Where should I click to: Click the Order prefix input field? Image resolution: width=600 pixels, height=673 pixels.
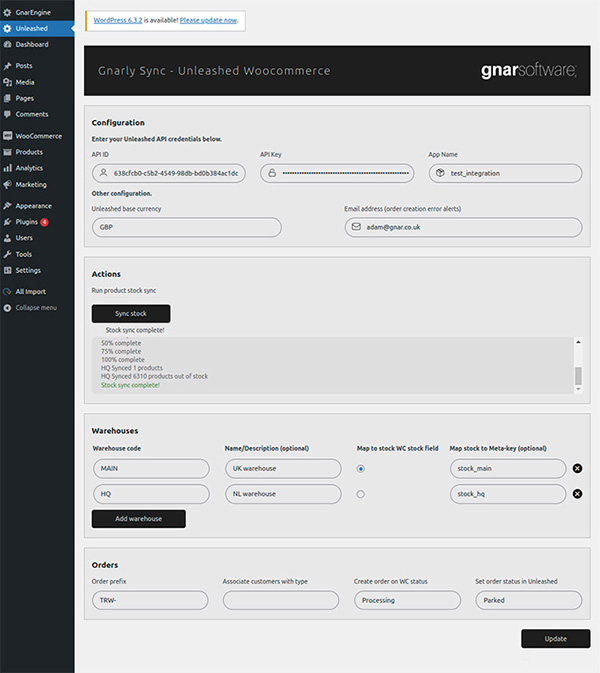point(149,600)
